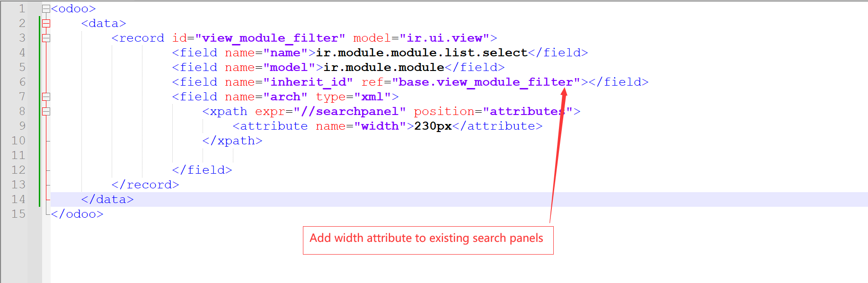Click the ir.module.module.list.select text
This screenshot has width=868, height=283.
422,53
